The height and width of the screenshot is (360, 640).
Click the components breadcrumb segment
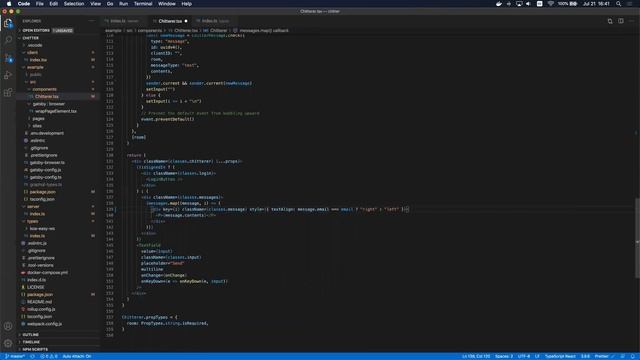click(x=150, y=31)
